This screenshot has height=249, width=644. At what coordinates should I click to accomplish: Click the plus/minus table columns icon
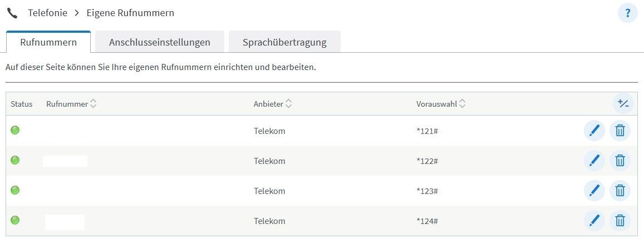click(623, 104)
